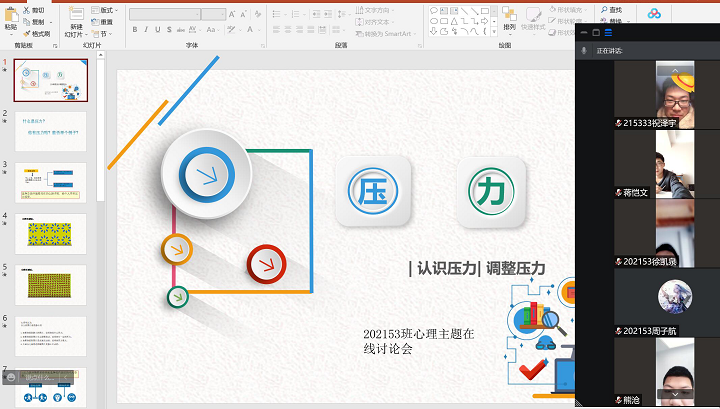
Task: Activate the Format Painter (格式刷)
Action: coord(36,34)
